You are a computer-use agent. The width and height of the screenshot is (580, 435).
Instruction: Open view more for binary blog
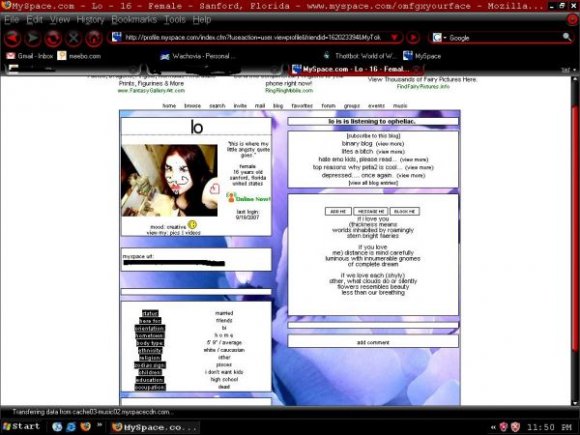390,144
